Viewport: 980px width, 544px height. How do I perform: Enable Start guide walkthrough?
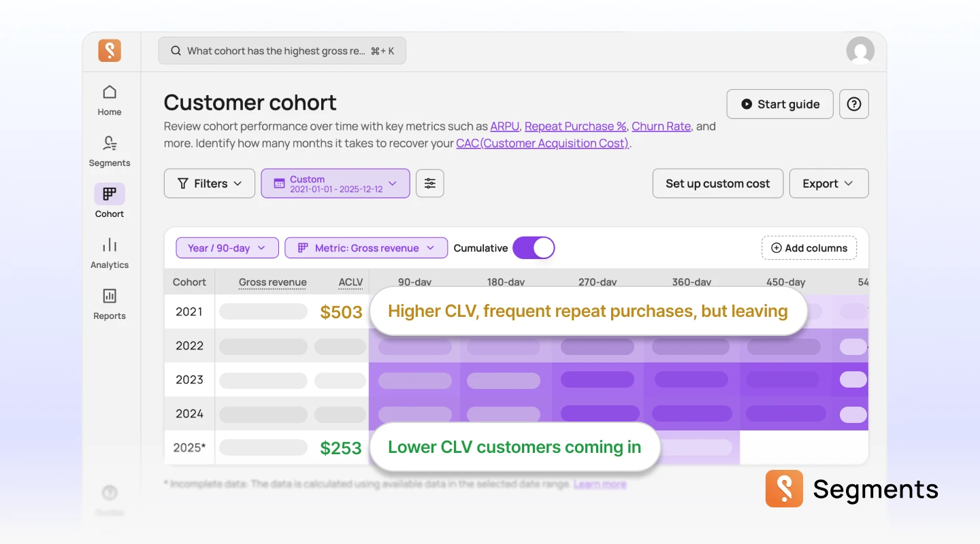[779, 104]
